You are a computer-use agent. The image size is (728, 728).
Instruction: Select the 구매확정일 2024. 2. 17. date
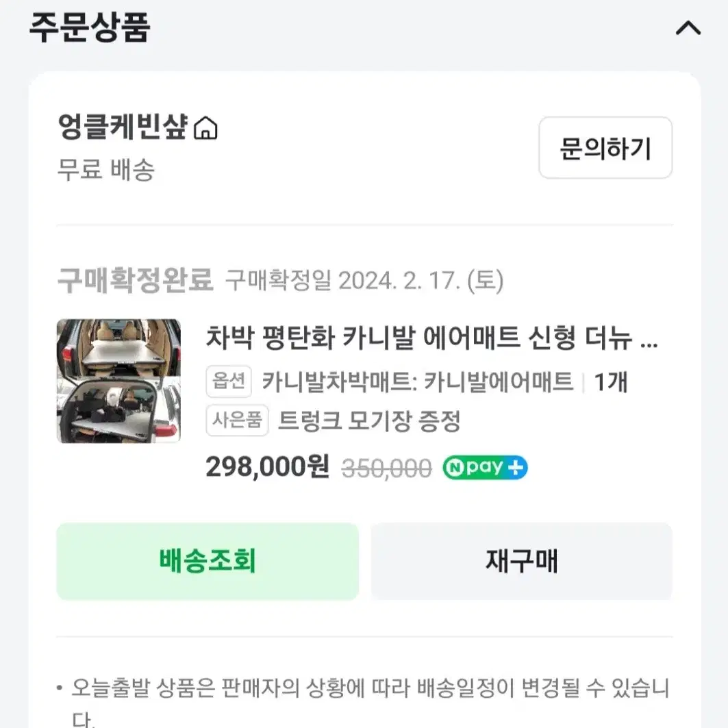coord(364,280)
